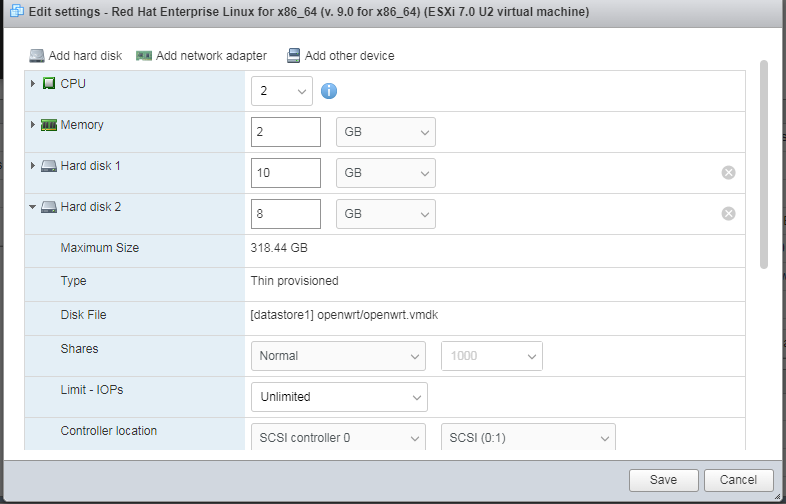Click the Type label
Screen dimensions: 786x504
[73, 281]
